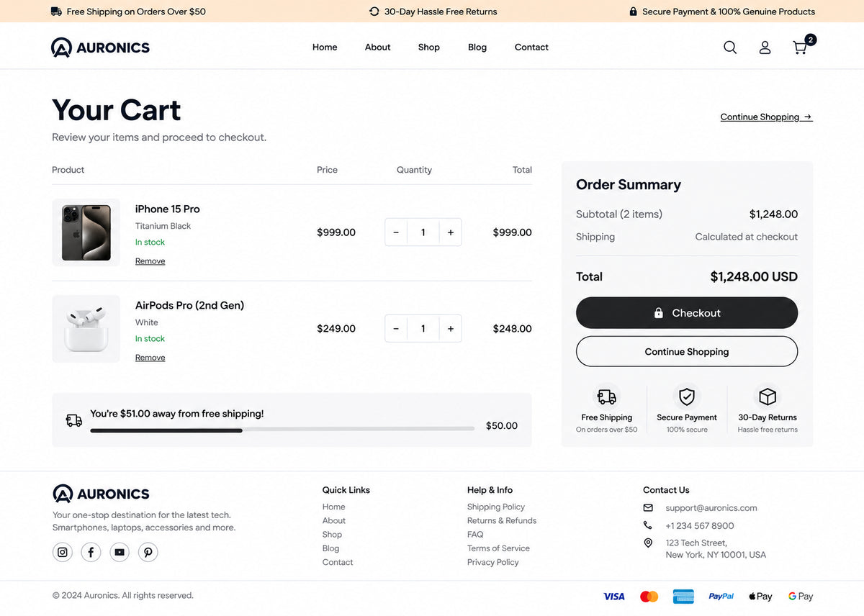Open Terms of Service footer link
This screenshot has width=864, height=616.
498,548
